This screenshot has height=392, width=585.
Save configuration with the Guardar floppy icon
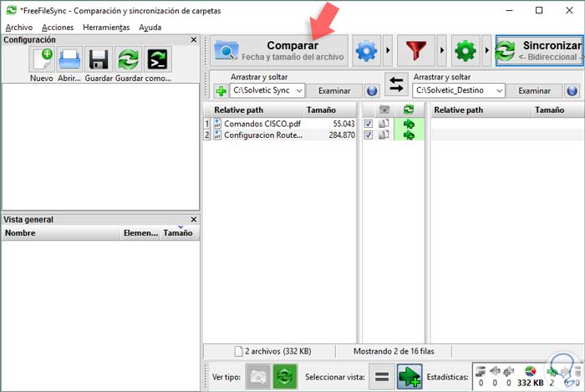[99, 59]
